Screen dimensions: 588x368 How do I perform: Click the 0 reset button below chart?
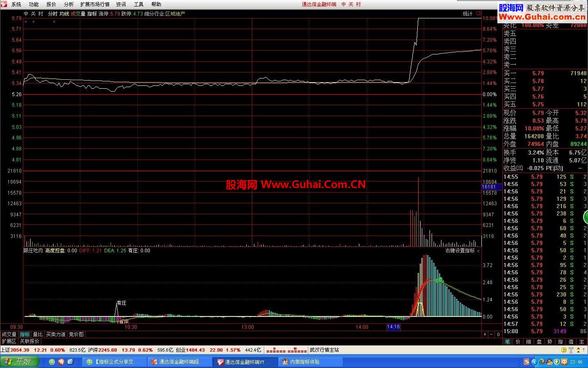(x=498, y=334)
